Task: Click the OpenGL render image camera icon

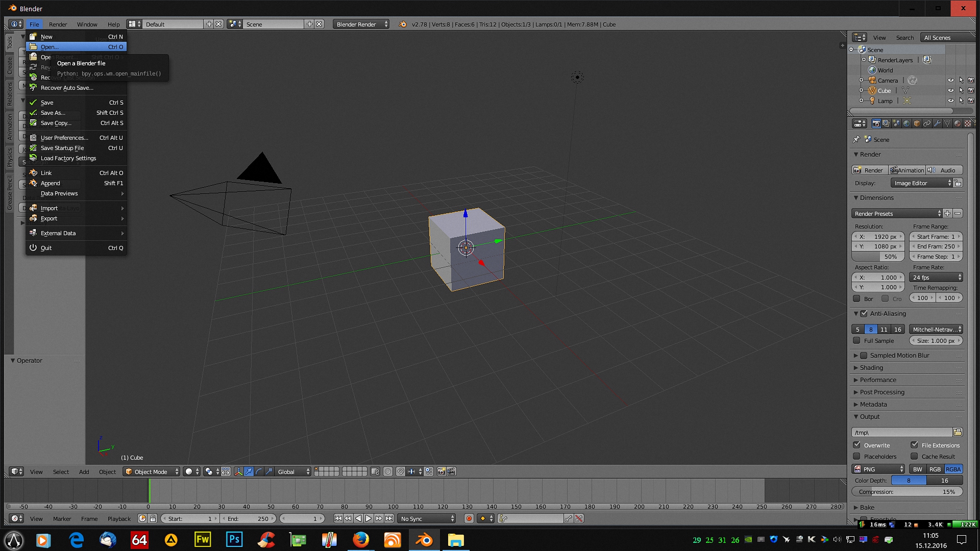Action: [x=441, y=471]
